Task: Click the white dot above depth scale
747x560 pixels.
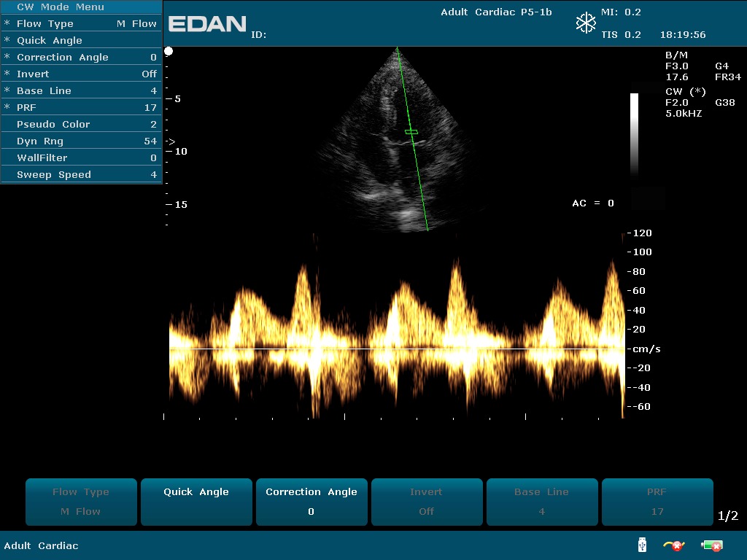Action: pos(169,51)
